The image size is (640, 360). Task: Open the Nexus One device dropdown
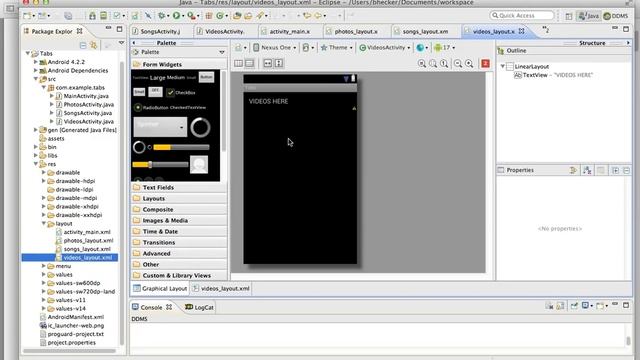[x=274, y=48]
